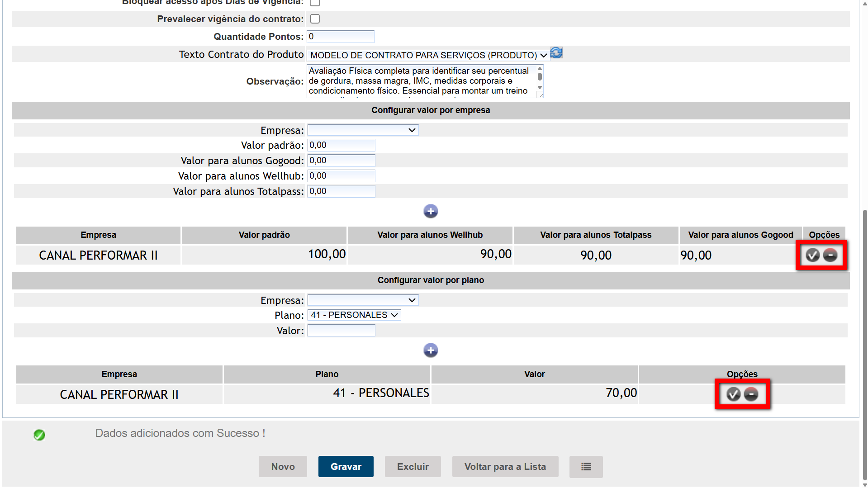Click the Excluir button
The width and height of the screenshot is (868, 488).
click(x=413, y=467)
